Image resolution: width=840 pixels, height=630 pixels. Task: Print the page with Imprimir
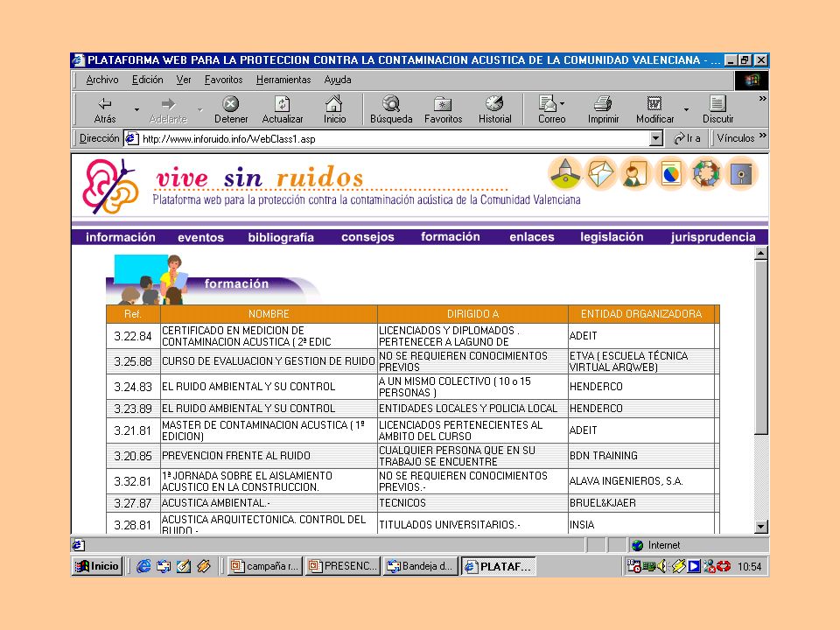[x=603, y=110]
